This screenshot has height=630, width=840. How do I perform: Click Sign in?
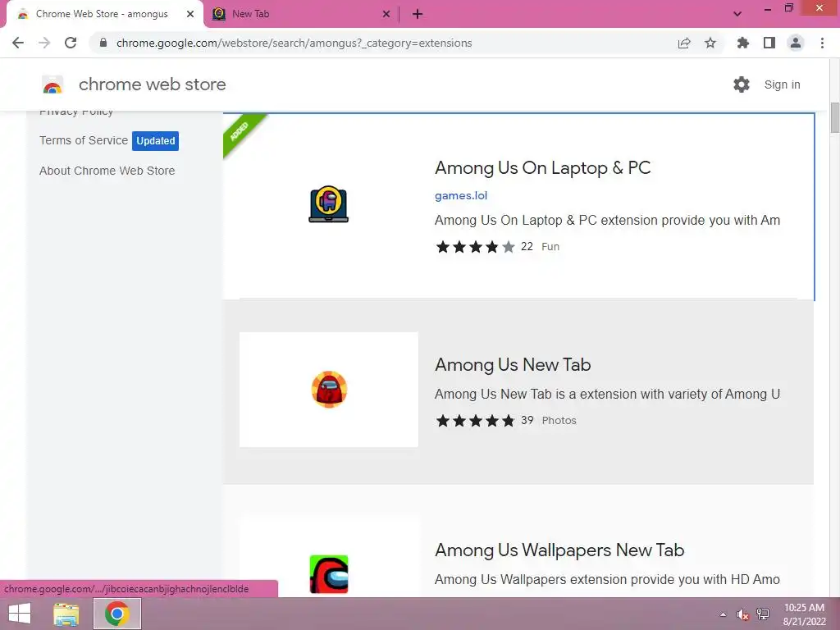coord(782,84)
